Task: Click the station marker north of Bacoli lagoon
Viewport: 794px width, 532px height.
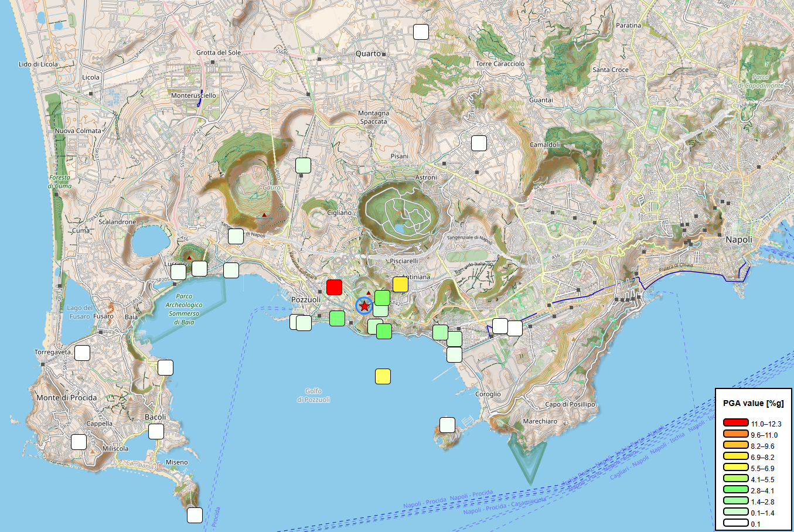Action: (165, 367)
